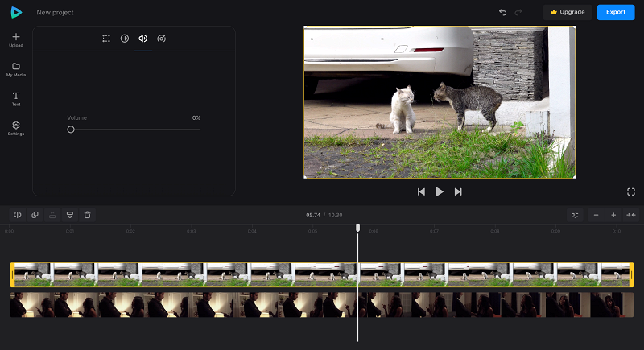The image size is (644, 350).
Task: Fit timeline to screen
Action: coord(631,215)
